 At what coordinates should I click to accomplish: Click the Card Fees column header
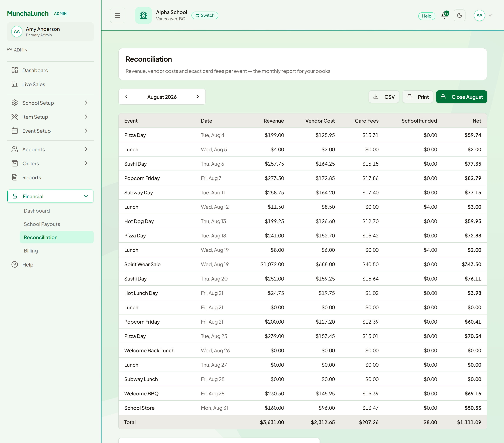[x=366, y=121]
